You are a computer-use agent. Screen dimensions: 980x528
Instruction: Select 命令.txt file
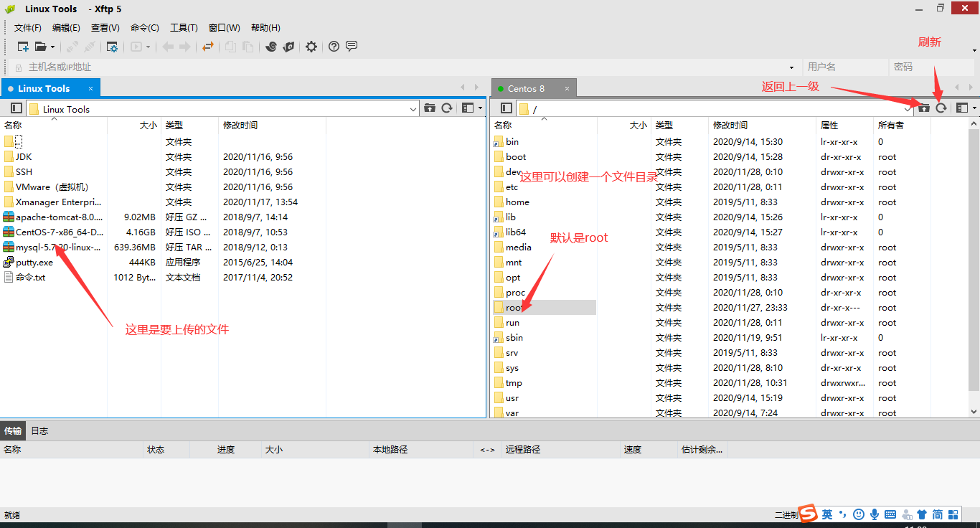tap(30, 277)
